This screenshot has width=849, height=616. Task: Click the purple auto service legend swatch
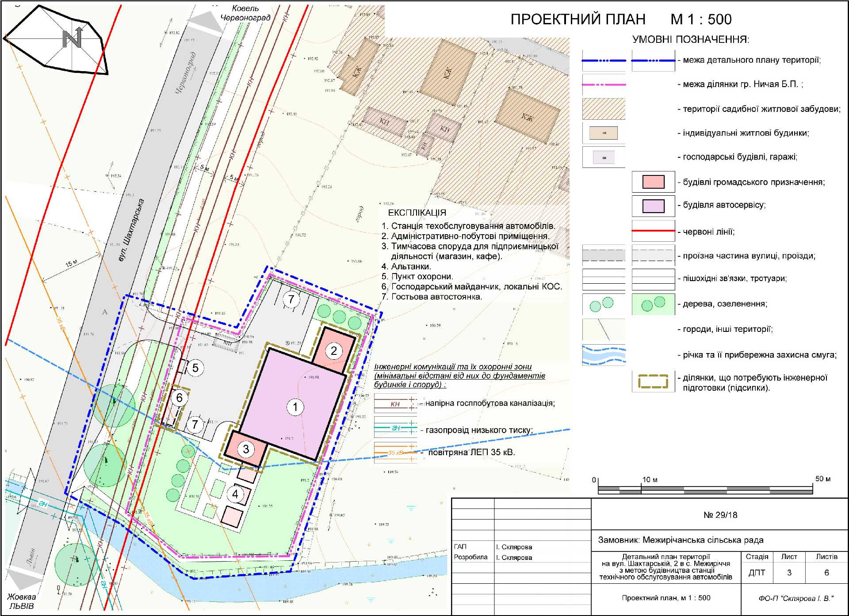click(x=653, y=206)
